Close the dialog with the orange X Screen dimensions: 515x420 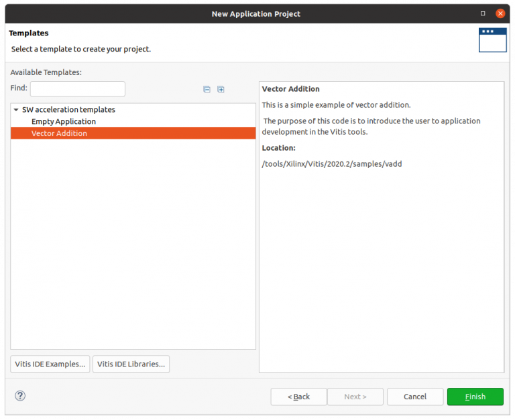click(x=500, y=13)
